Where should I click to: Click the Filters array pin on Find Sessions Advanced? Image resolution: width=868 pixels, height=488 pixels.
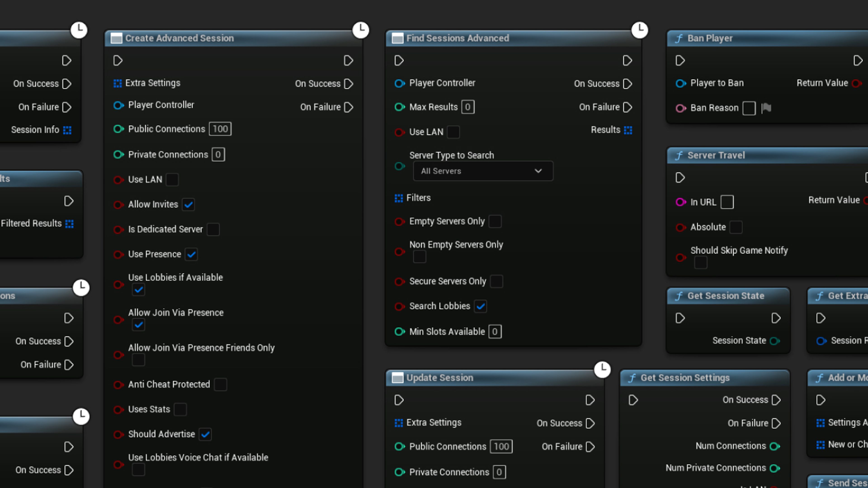point(399,198)
